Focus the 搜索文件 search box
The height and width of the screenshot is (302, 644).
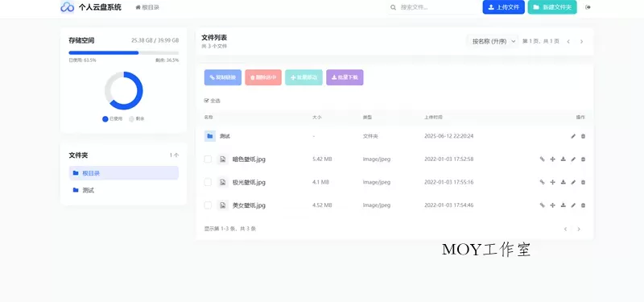[x=433, y=7]
